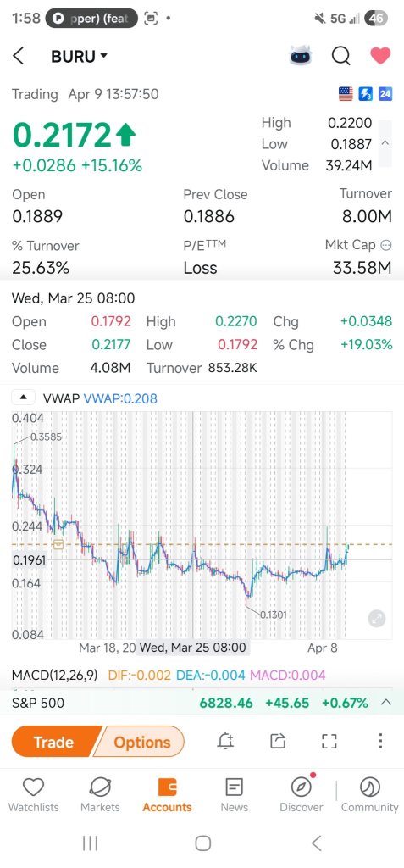Expand the S&P 500 index bar caret
The height and width of the screenshot is (868, 404).
coord(386,703)
